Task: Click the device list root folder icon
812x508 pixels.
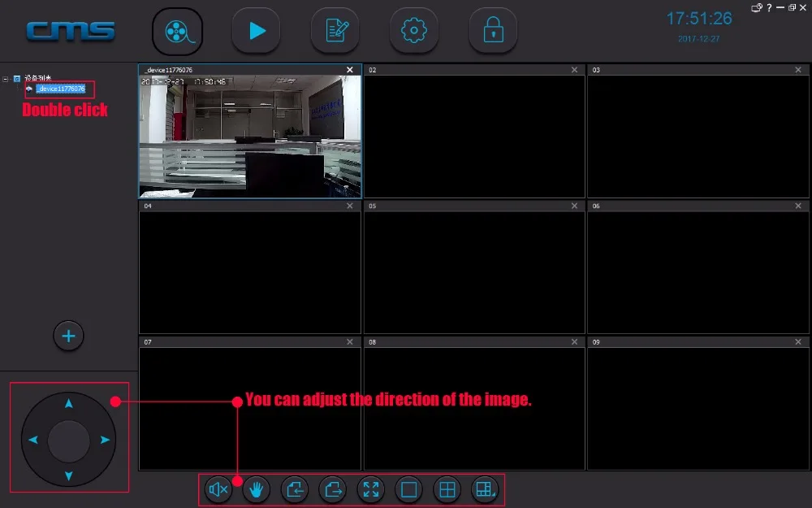Action: pos(16,79)
